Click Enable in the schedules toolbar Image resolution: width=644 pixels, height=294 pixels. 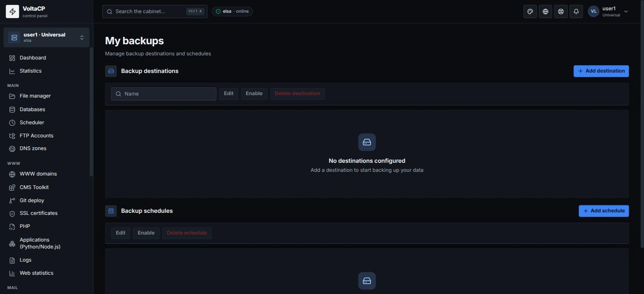point(146,233)
